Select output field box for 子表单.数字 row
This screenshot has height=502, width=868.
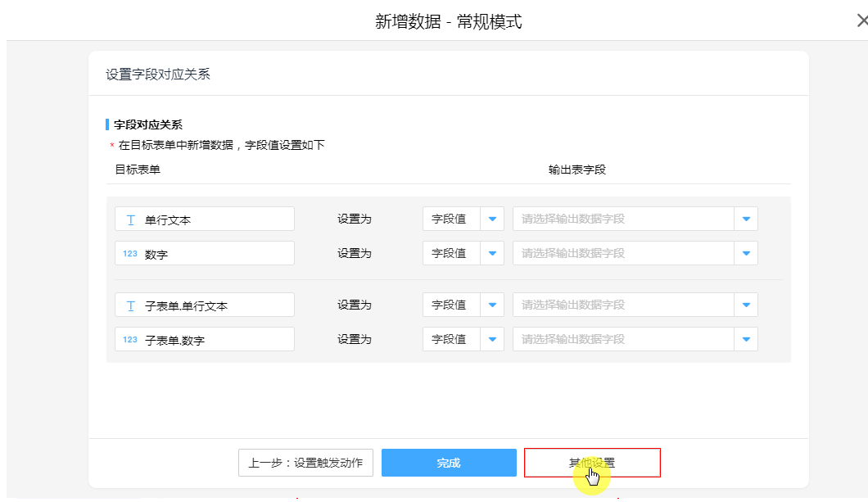click(622, 339)
